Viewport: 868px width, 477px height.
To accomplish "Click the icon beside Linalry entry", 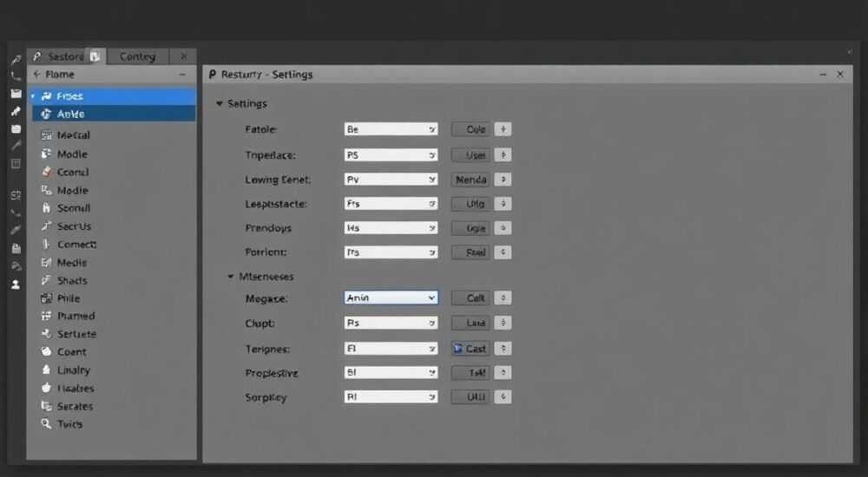I will click(x=46, y=369).
